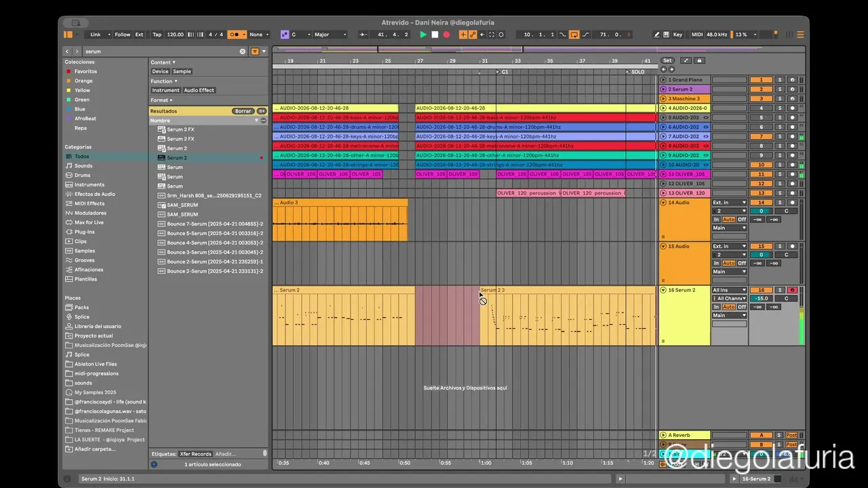Click the Follow song position arrow icon

[363, 35]
